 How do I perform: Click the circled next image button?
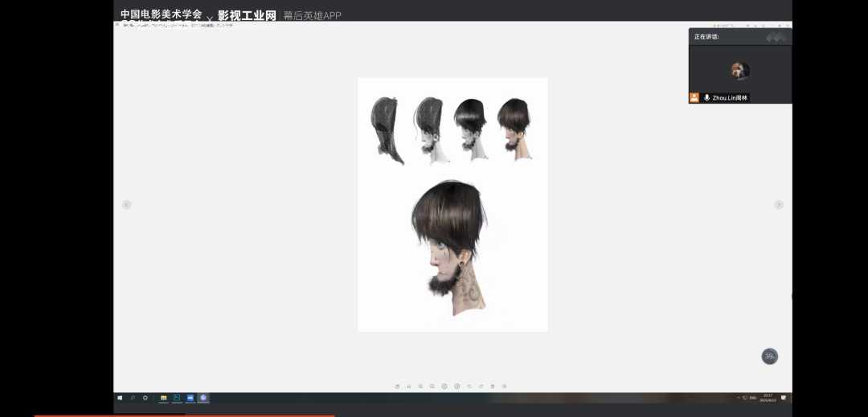point(457,386)
